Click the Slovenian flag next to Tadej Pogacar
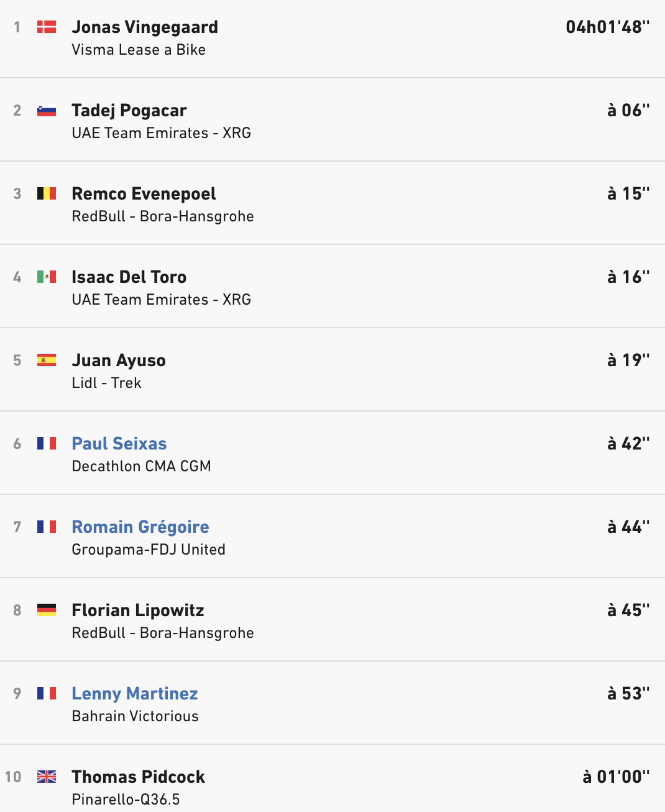Image resolution: width=665 pixels, height=812 pixels. 47,110
